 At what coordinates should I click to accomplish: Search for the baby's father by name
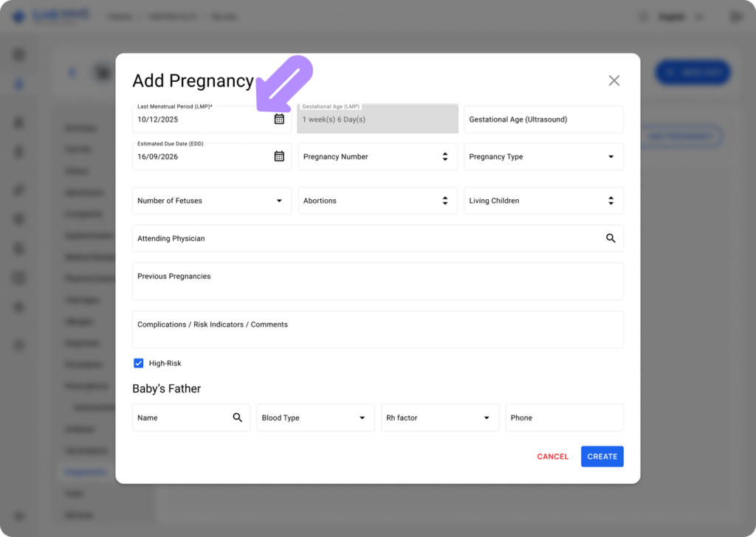click(x=238, y=418)
